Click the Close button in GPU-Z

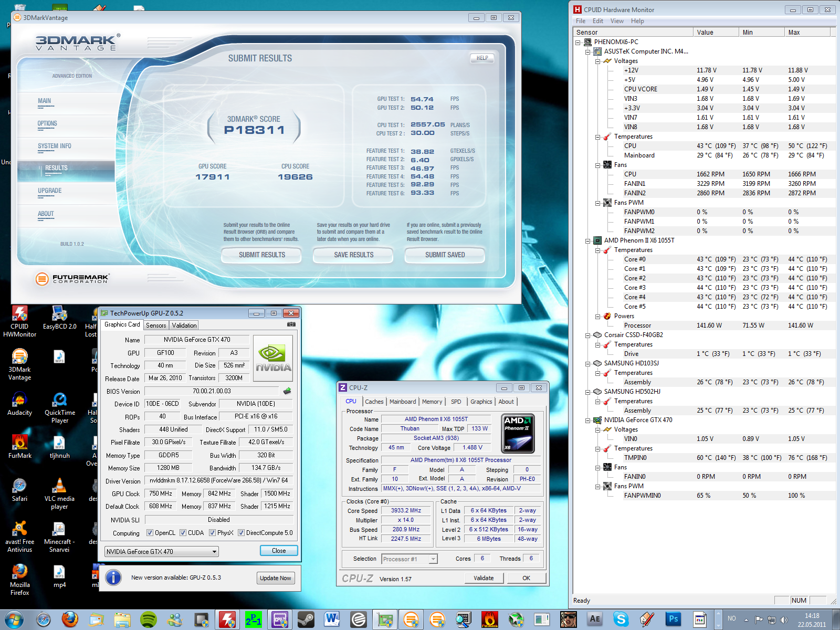click(x=279, y=551)
